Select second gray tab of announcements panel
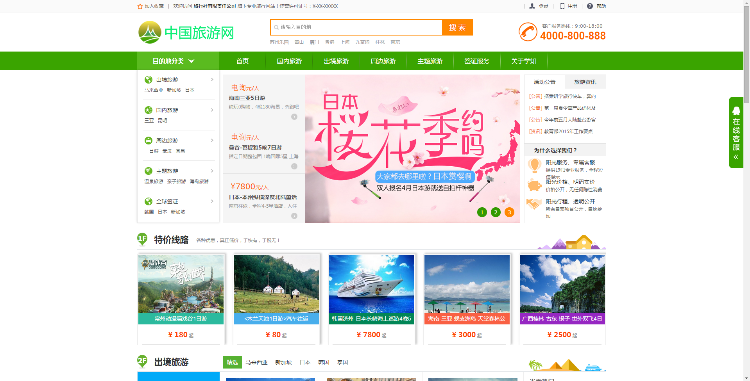This screenshot has width=750, height=381. pyautogui.click(x=585, y=82)
